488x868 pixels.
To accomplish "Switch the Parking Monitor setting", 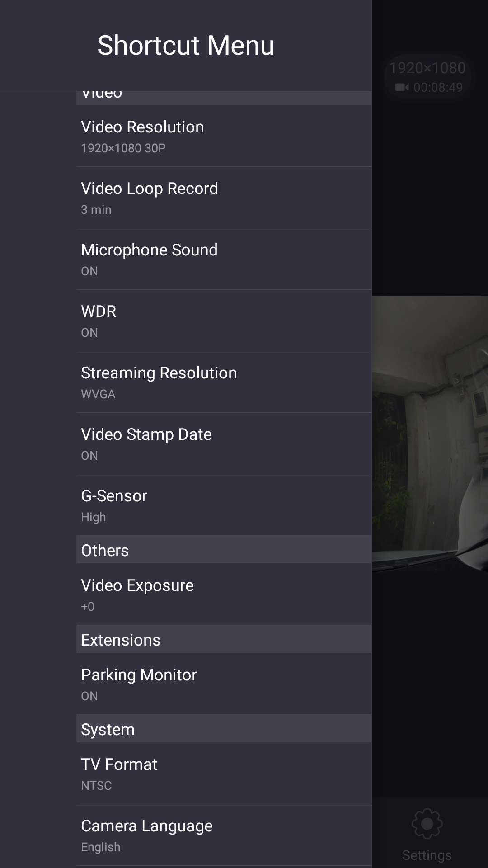I will [224, 684].
